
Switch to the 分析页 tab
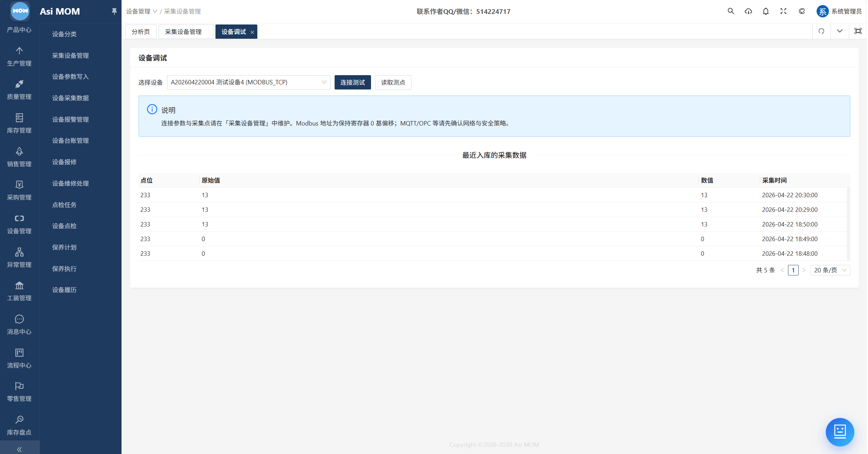tap(141, 32)
